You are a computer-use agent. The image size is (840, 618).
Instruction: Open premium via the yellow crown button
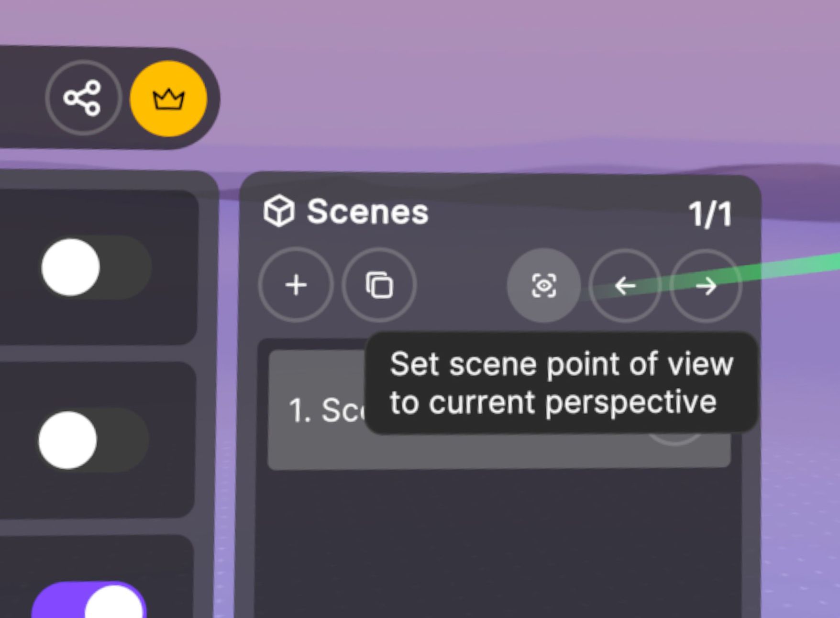tap(168, 99)
